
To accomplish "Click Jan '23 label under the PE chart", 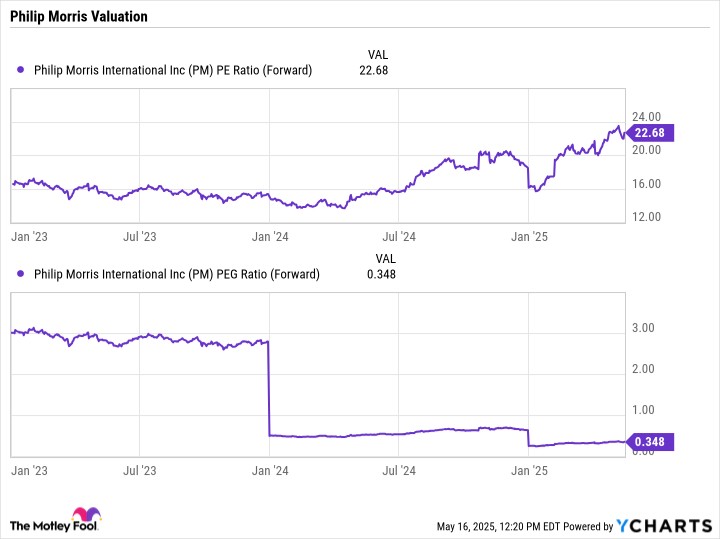I will pyautogui.click(x=29, y=237).
